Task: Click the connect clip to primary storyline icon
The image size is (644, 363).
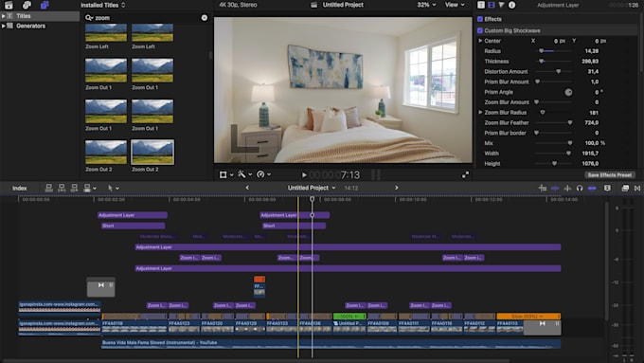Action: click(x=48, y=188)
